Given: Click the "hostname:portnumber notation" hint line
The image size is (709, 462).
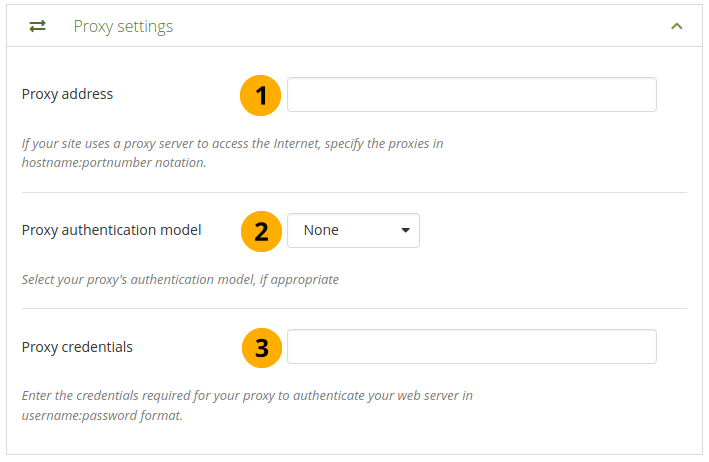Looking at the screenshot, I should 114,163.
